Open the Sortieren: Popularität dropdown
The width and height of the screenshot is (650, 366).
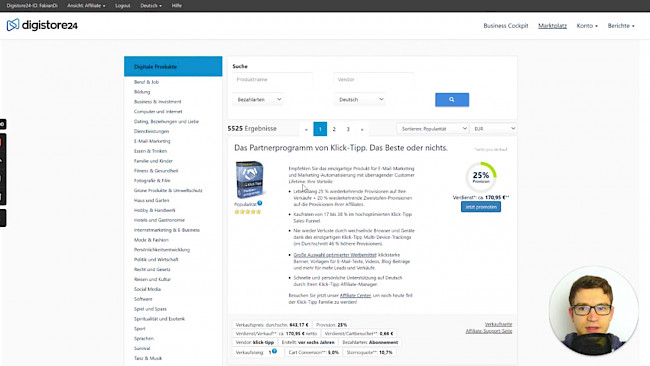point(433,129)
